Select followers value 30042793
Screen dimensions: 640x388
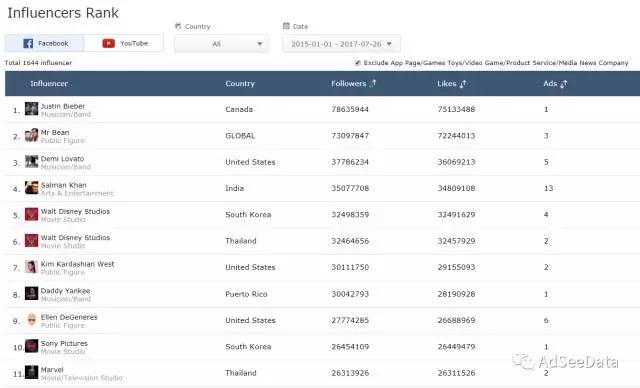pos(350,294)
